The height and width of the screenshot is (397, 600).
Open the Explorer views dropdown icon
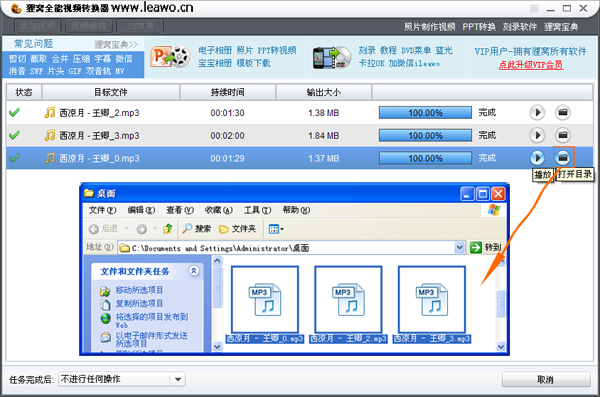tap(276, 229)
